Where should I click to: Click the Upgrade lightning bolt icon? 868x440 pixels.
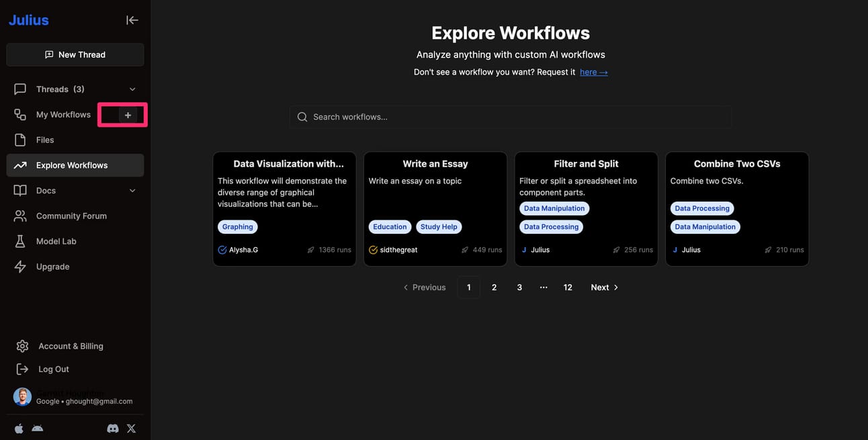pyautogui.click(x=20, y=267)
